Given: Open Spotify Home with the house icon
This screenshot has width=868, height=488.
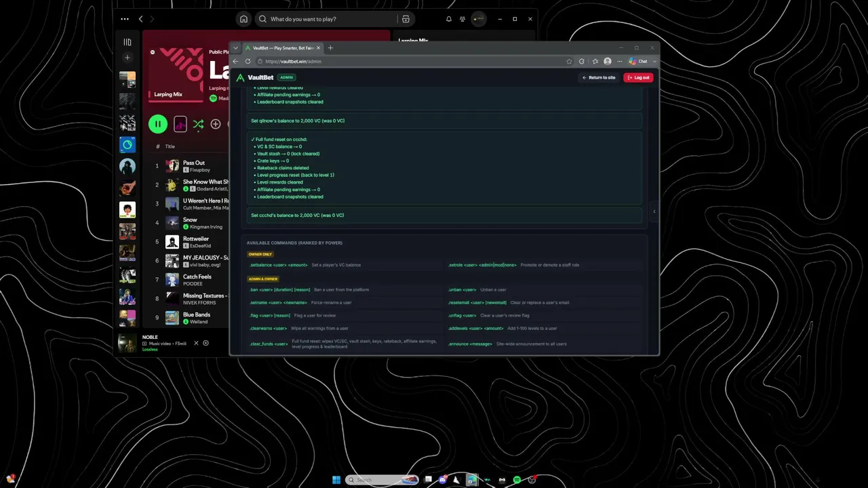Looking at the screenshot, I should point(244,19).
